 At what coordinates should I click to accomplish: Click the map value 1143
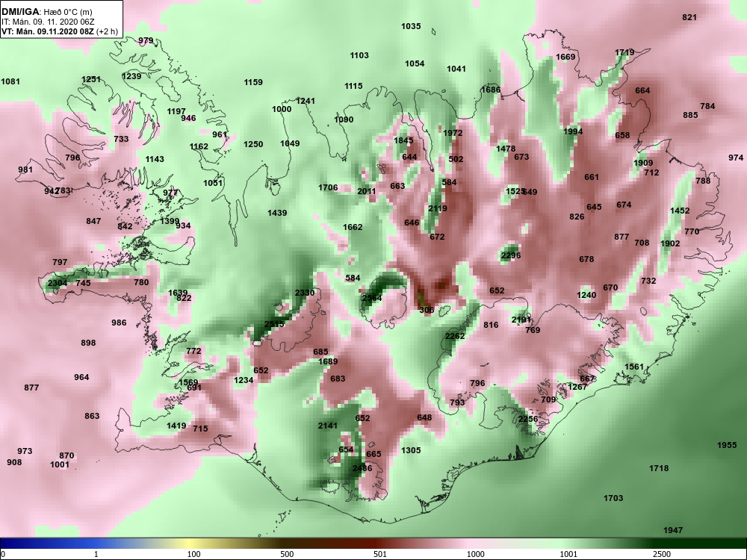click(155, 159)
